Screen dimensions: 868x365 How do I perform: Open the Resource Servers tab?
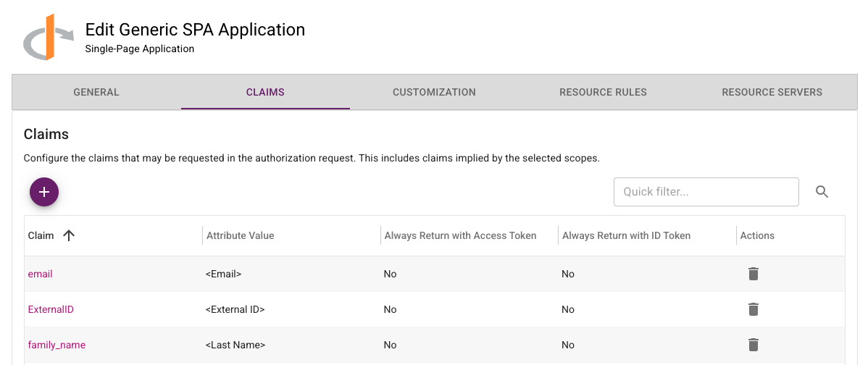coord(772,93)
